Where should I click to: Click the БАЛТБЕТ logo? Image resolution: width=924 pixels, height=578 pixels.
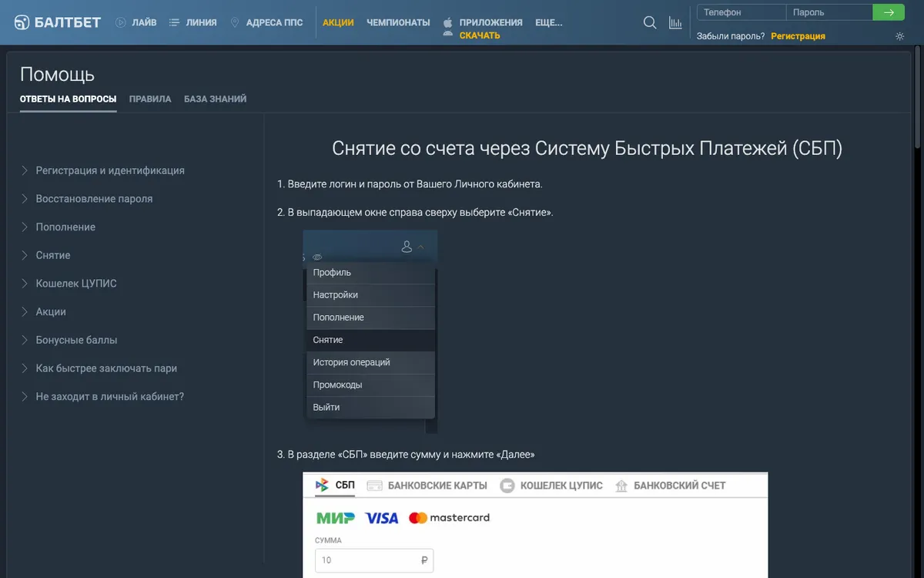point(59,22)
